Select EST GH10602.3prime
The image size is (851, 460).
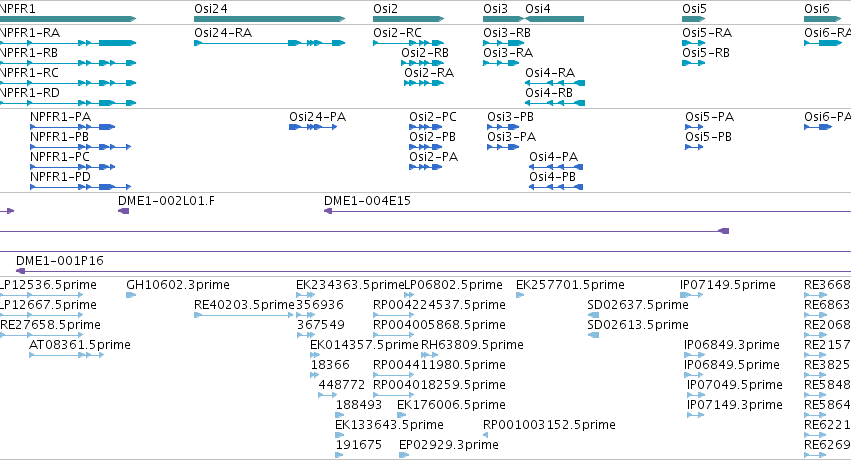131,295
